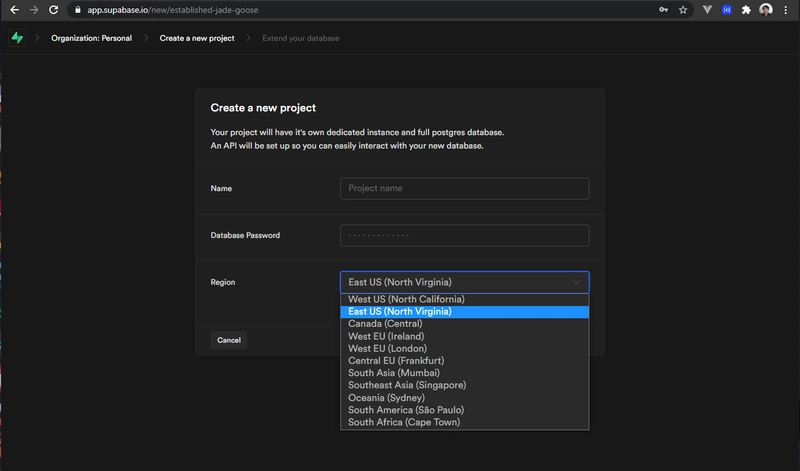This screenshot has height=471, width=800.
Task: Select Central EU (Frankfurt) region
Action: click(x=464, y=361)
